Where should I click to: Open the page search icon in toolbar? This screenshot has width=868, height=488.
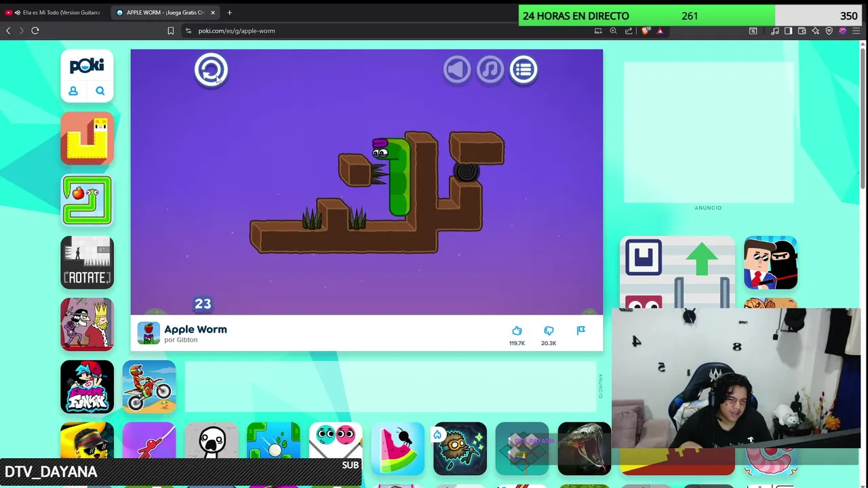[x=753, y=30]
